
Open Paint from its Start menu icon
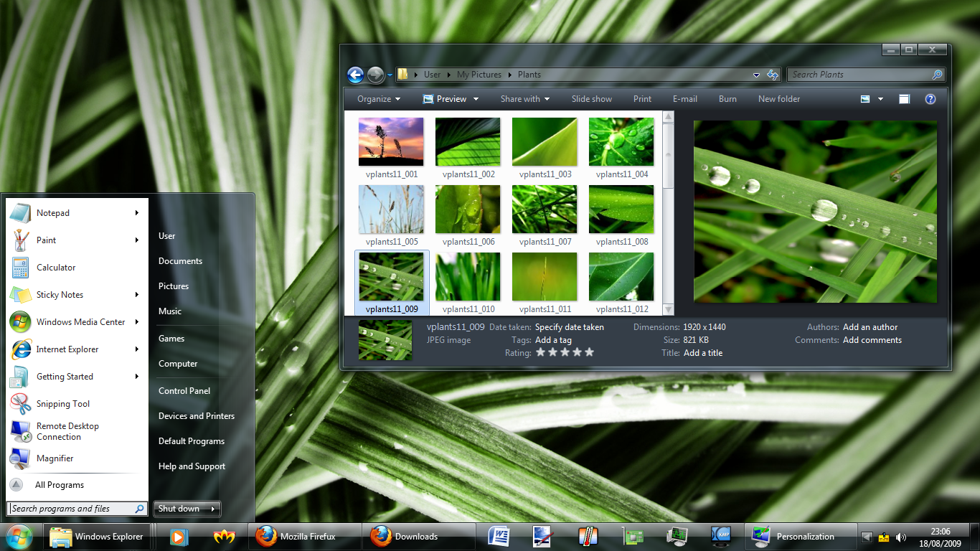tap(20, 240)
